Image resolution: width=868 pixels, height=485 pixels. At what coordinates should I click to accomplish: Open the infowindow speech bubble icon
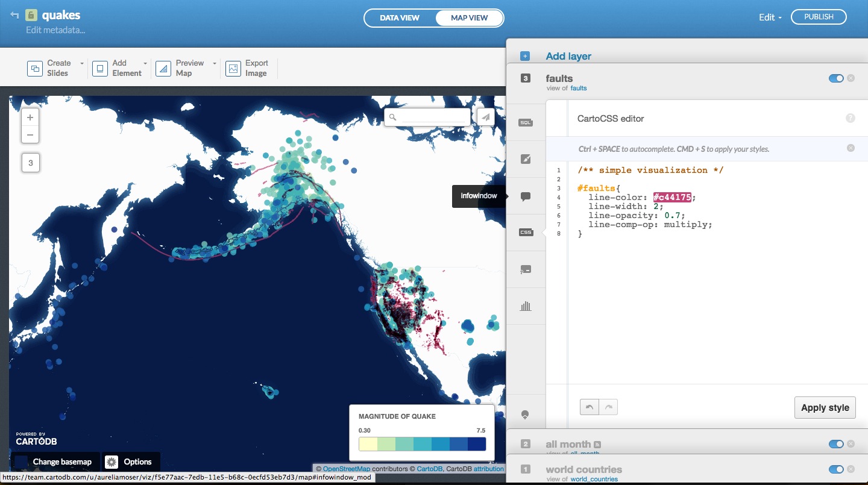click(x=526, y=196)
